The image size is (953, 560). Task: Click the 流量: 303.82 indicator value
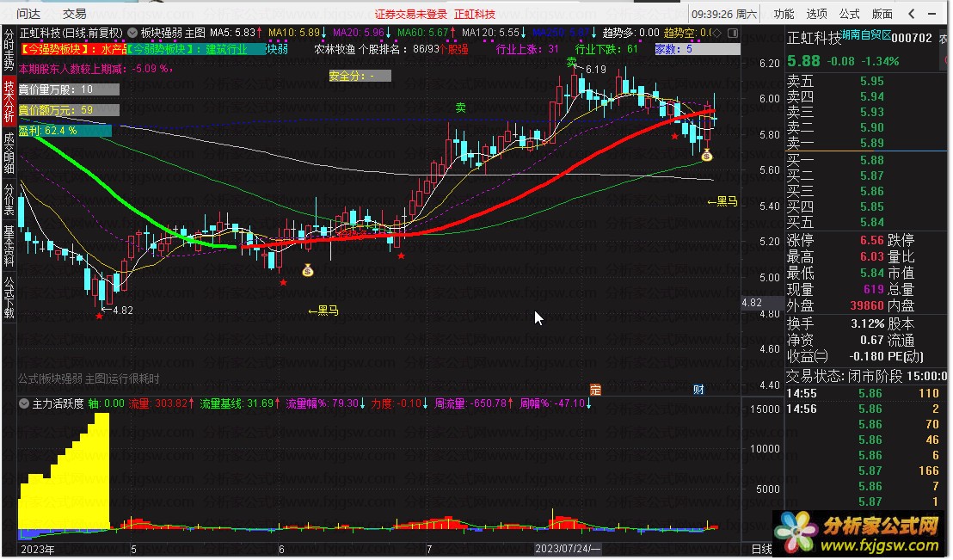(x=161, y=403)
